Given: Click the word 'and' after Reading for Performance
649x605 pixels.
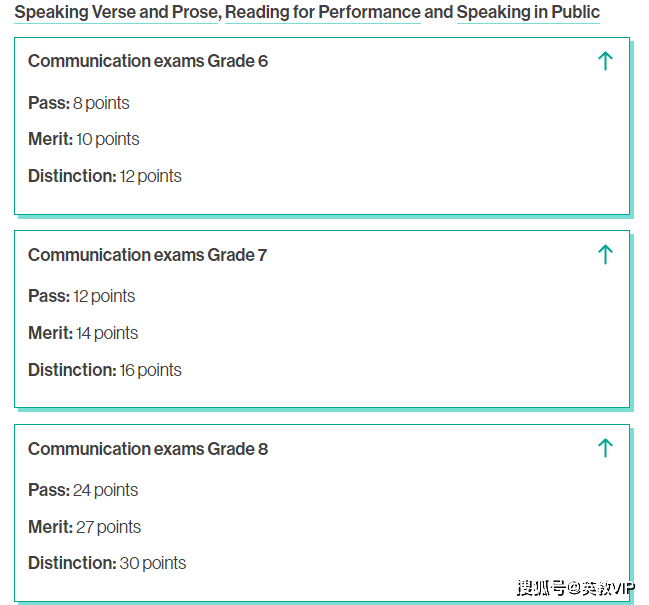Looking at the screenshot, I should (439, 12).
